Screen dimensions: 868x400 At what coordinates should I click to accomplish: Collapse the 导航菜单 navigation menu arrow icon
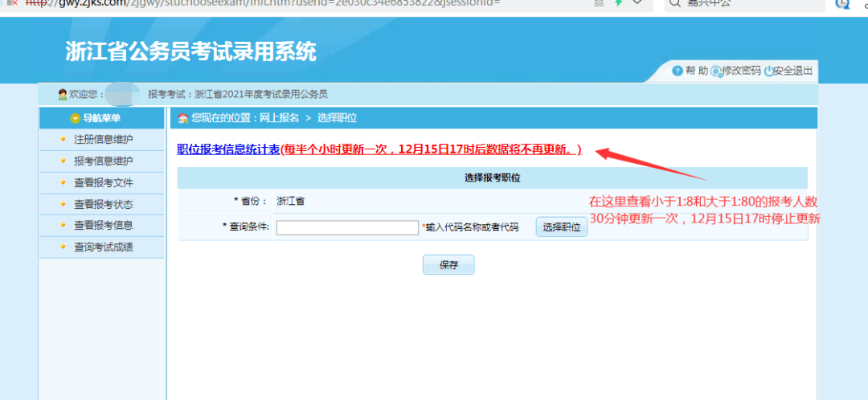(x=76, y=118)
